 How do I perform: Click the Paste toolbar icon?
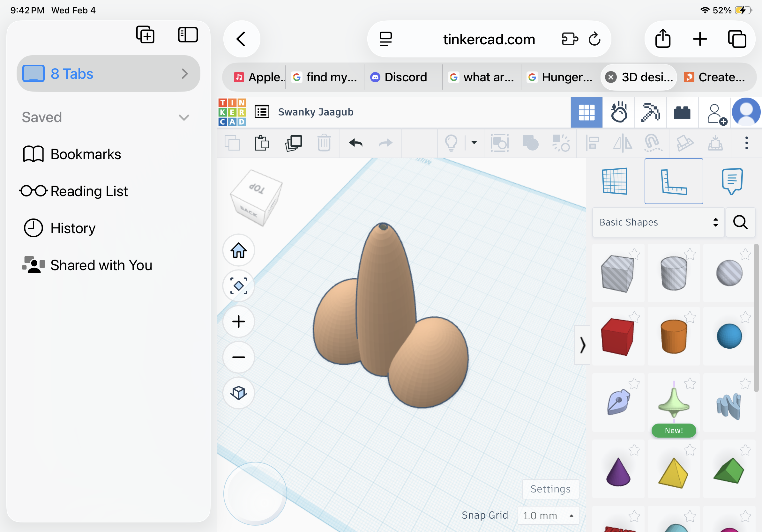click(x=262, y=143)
